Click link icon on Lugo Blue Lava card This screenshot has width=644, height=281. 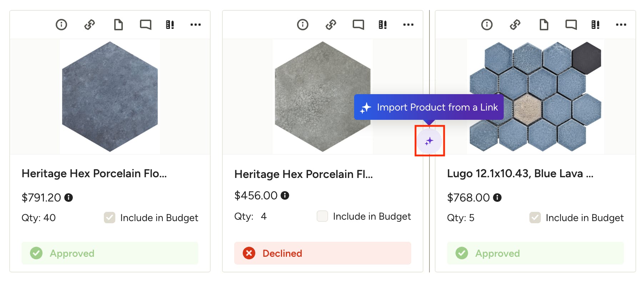[x=515, y=25]
